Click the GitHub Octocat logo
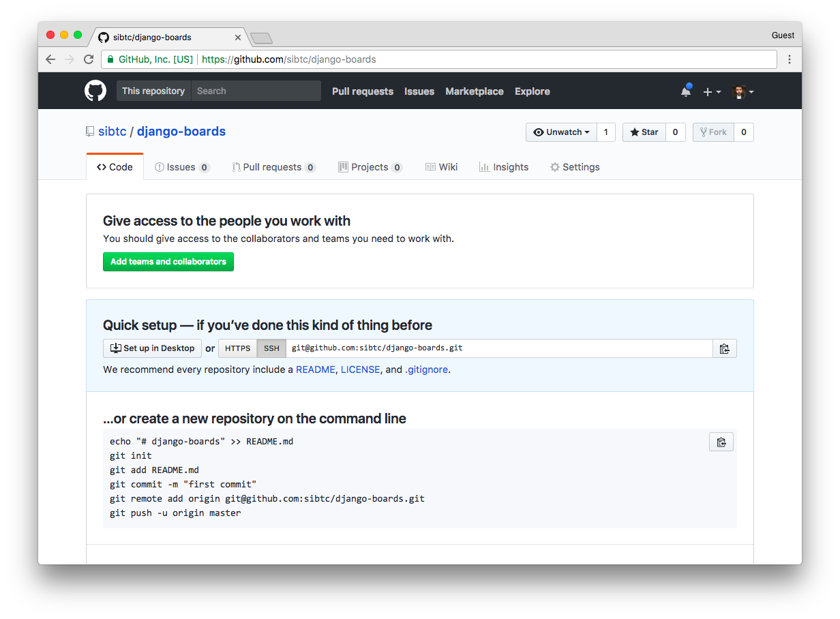Screen dimensions: 840x619 (95, 90)
